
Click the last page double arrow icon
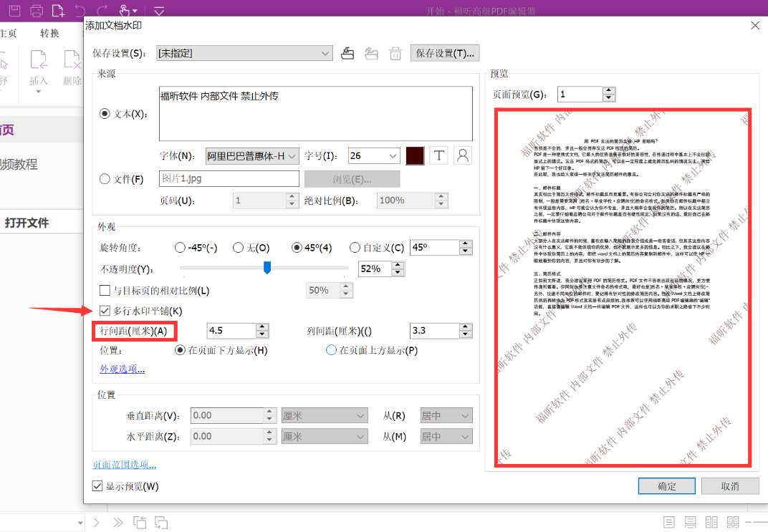coord(118,523)
